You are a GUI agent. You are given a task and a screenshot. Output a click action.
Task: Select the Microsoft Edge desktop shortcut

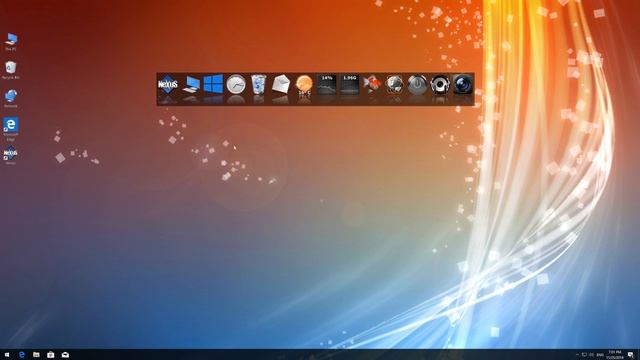pos(11,129)
